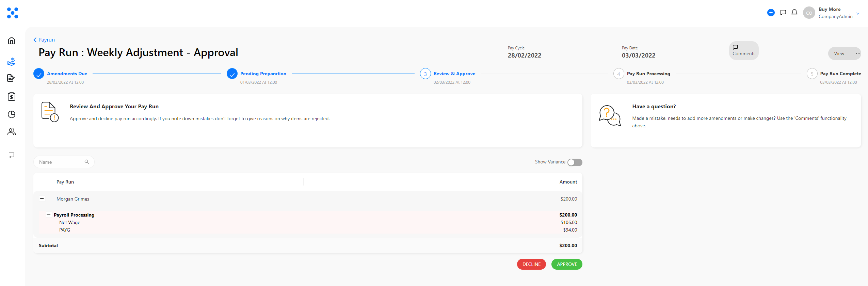Viewport: 868px width, 286px height.
Task: Collapse the Payroll Processing section
Action: (49, 214)
